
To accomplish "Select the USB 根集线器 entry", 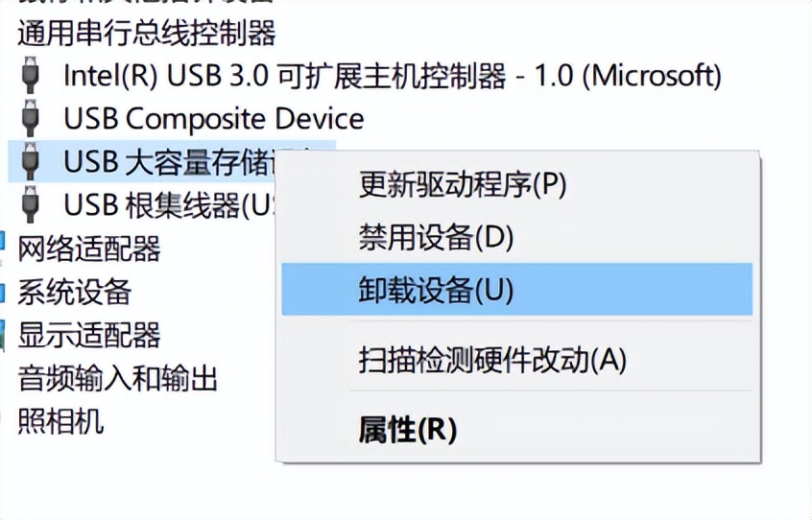I will point(170,205).
